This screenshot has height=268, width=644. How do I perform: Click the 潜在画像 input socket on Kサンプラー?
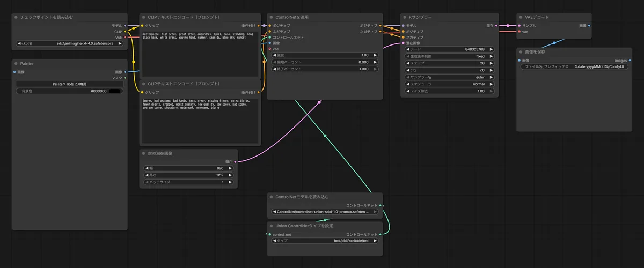[x=404, y=43]
